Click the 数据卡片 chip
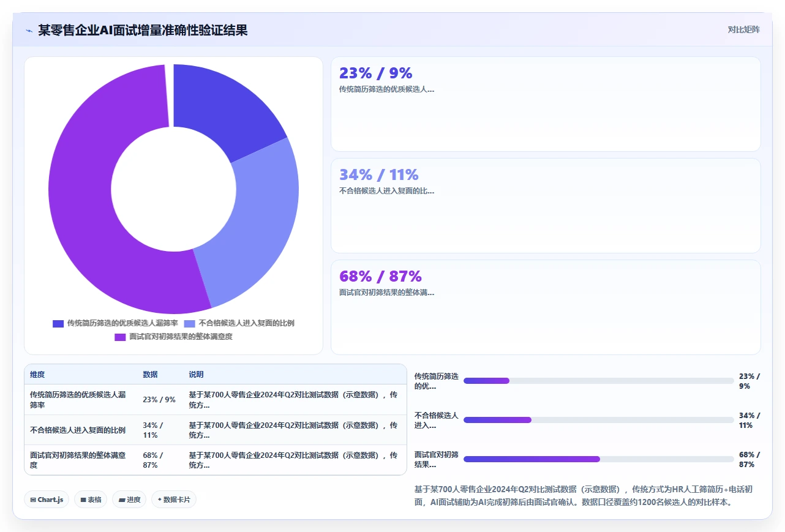Screen dimensions: 785x532 (174, 500)
